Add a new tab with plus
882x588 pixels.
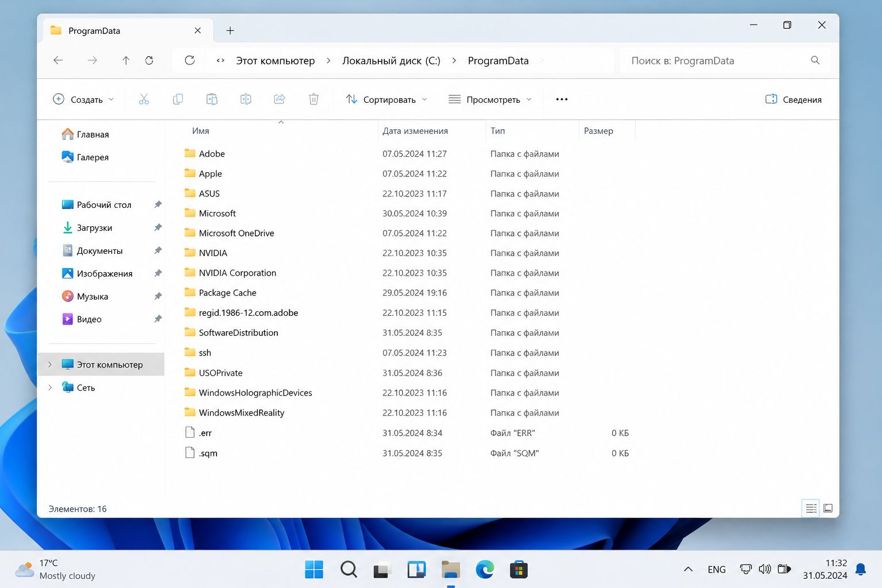click(230, 30)
